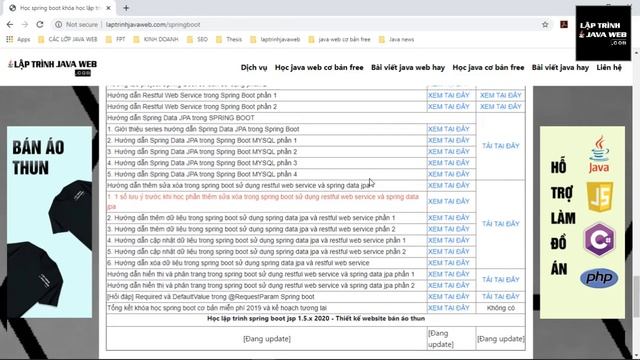
Task: Click the C# logo in right banner
Action: (599, 239)
